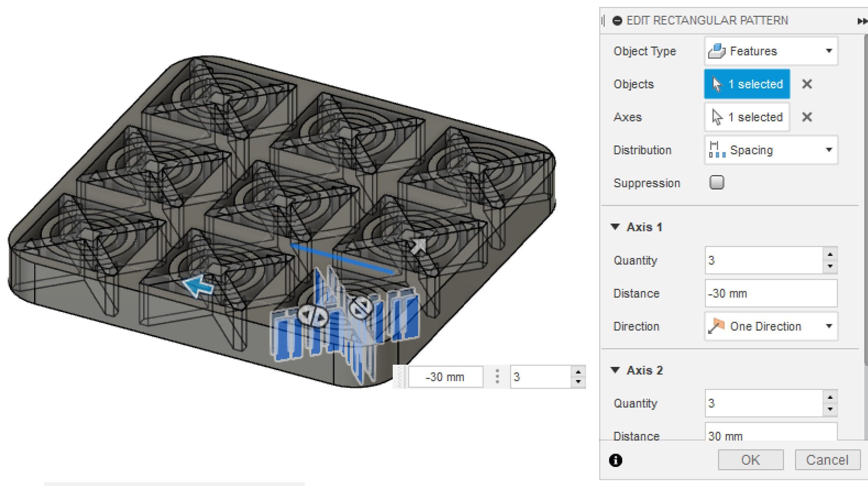Open the Object Type Features dropdown
This screenshot has height=486, width=868.
(771, 51)
